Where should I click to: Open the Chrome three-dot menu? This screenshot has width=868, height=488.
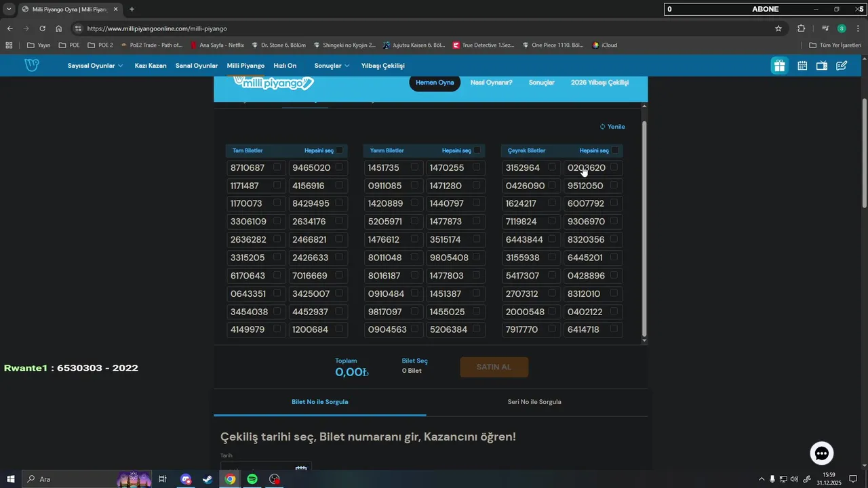[x=858, y=28]
